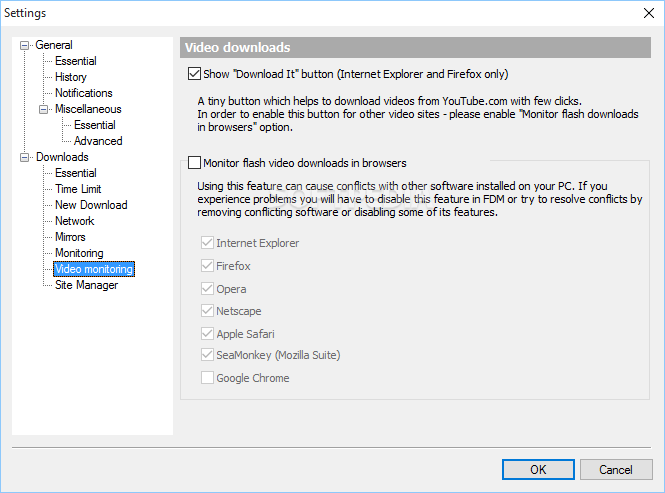Confirm settings with OK button

point(538,470)
